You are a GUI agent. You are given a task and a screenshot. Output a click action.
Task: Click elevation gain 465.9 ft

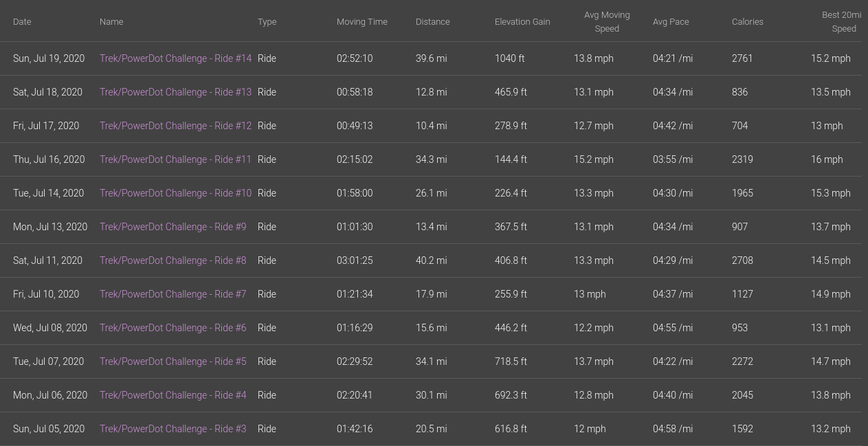click(511, 92)
